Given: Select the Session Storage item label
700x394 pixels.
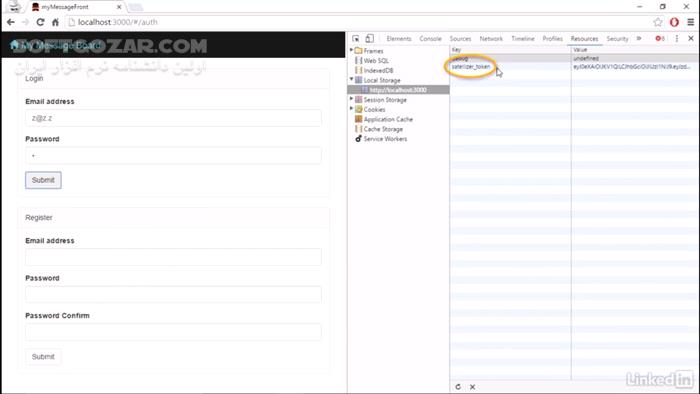Looking at the screenshot, I should [385, 100].
